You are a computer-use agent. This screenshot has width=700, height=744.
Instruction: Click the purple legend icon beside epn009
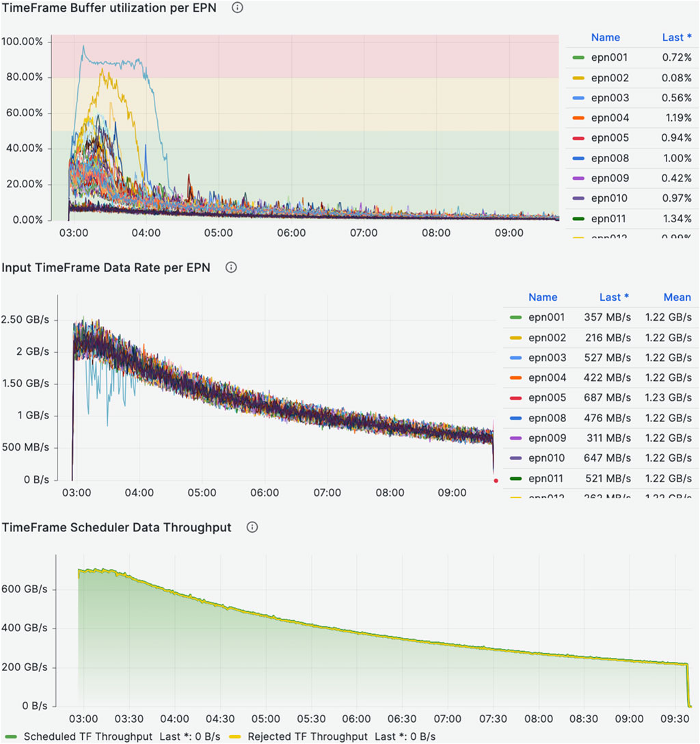click(x=580, y=178)
